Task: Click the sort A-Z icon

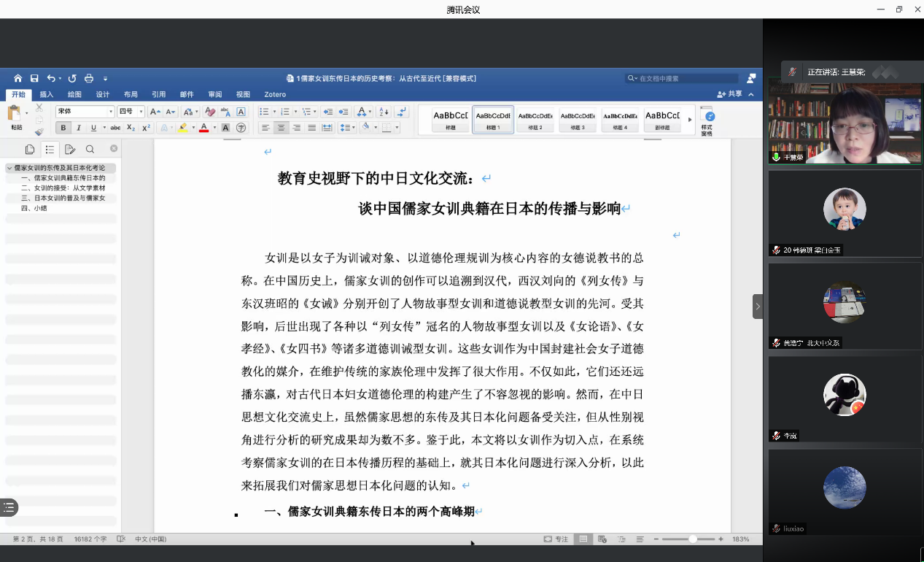Action: pos(385,112)
